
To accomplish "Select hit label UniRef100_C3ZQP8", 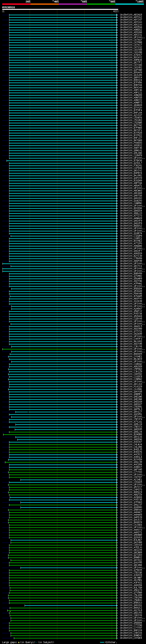I will [x=131, y=236].
